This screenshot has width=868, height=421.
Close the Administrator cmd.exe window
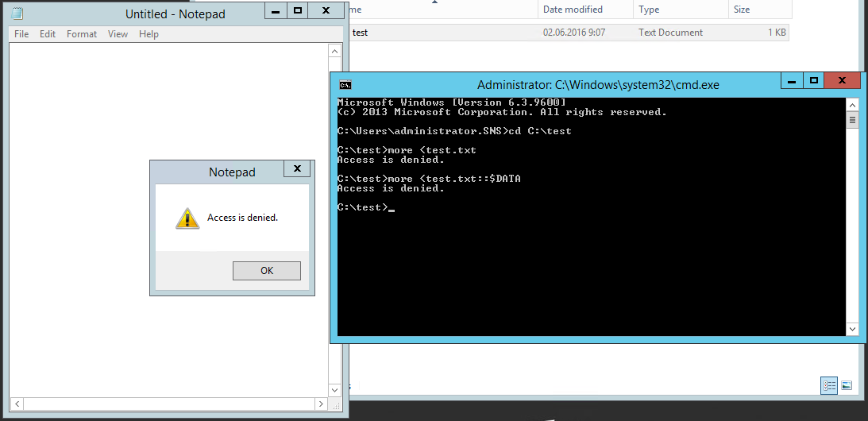pos(842,81)
